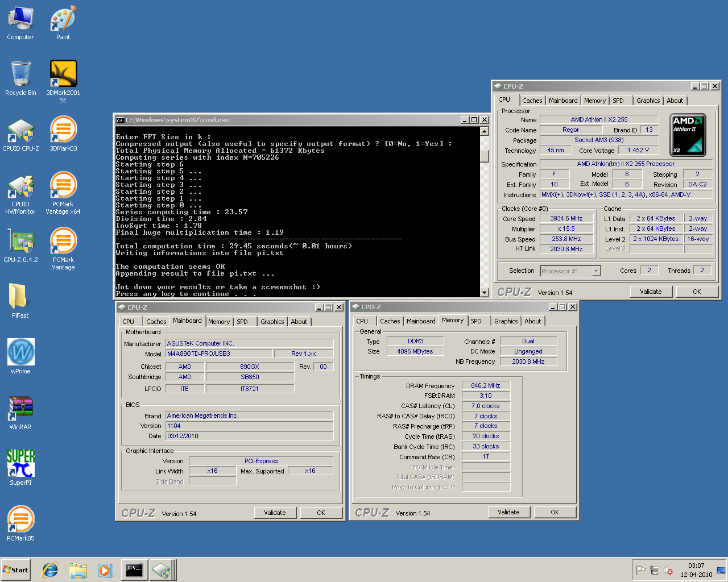Click the Show desktop strip on the taskbar

(721, 570)
